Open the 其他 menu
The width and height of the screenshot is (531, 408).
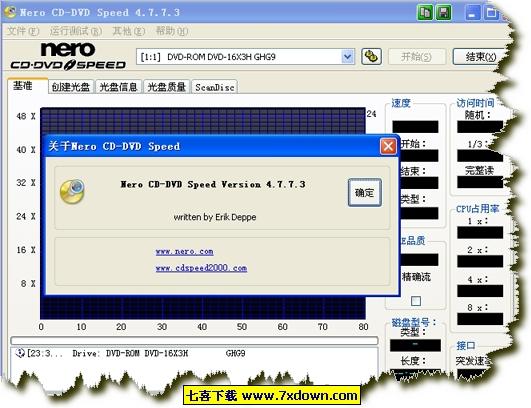[x=128, y=31]
